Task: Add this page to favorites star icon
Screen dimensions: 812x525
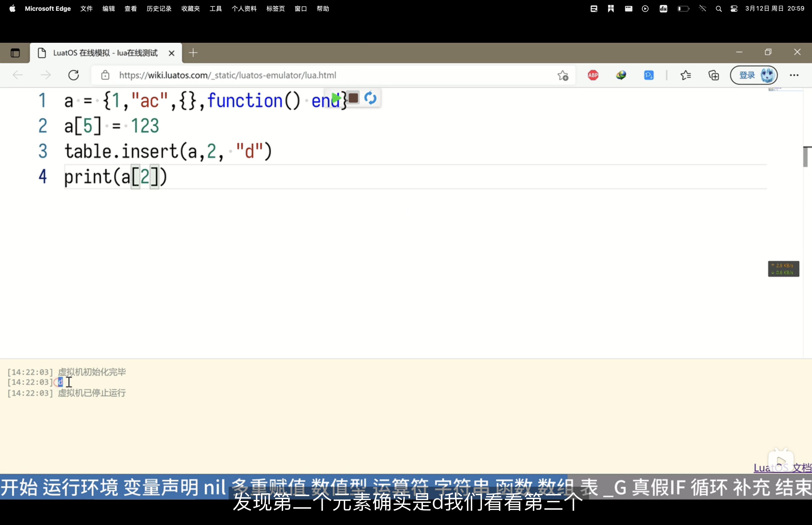Action: coord(563,75)
